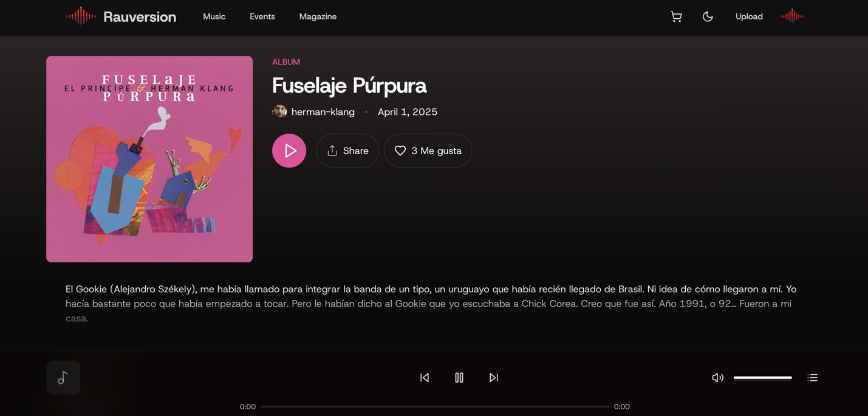Share the album
Image resolution: width=868 pixels, height=416 pixels.
click(x=347, y=151)
